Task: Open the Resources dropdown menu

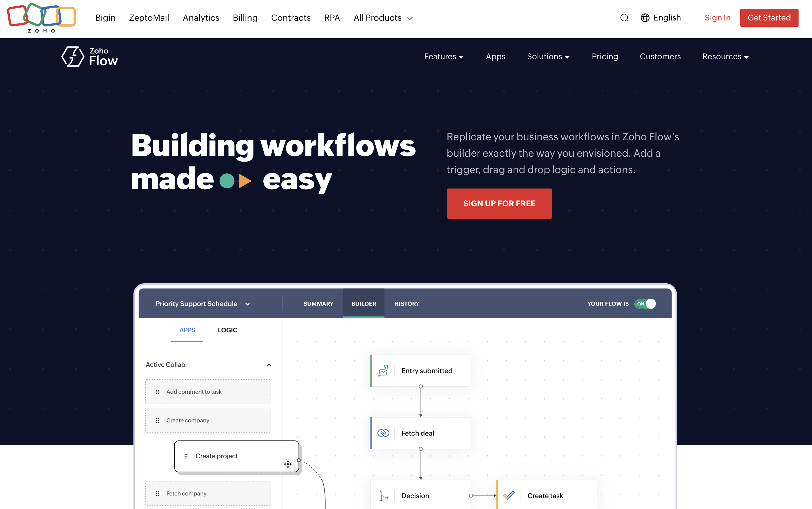Action: pos(726,57)
